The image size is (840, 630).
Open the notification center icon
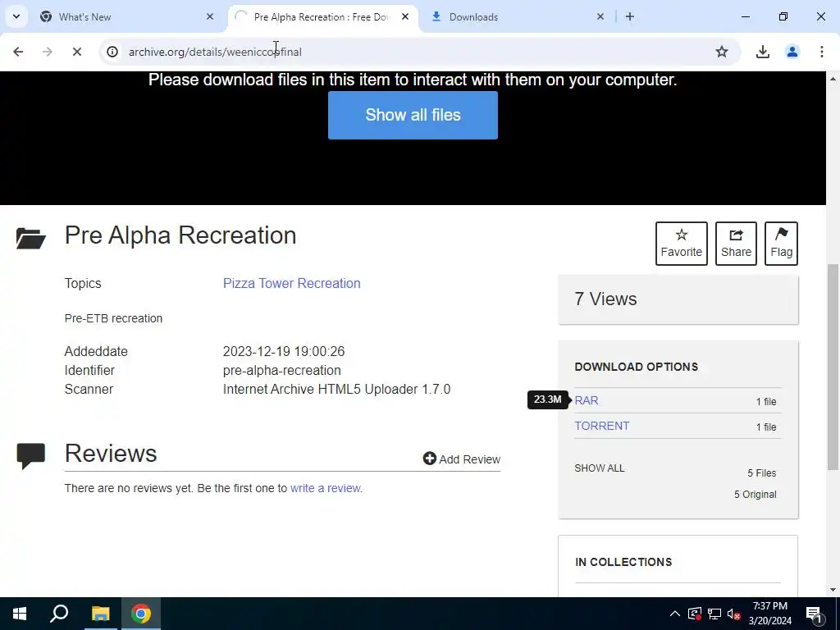pos(814,614)
